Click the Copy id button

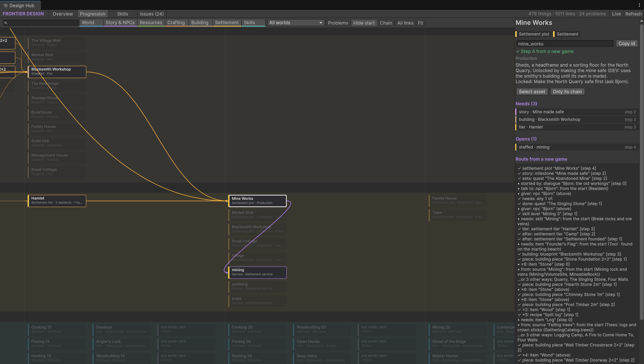627,44
